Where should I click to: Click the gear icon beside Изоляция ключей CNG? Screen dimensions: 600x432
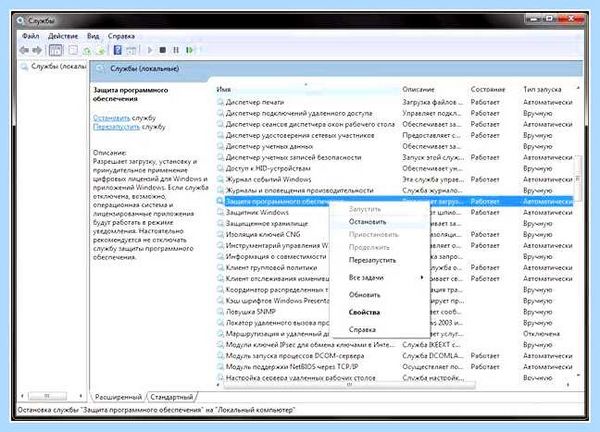pos(220,234)
